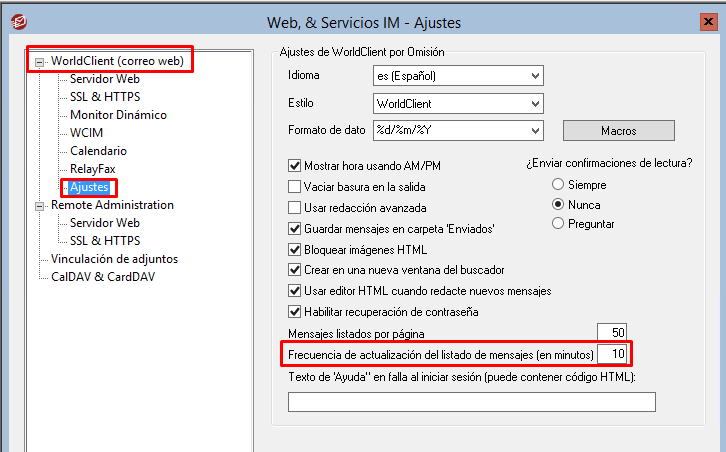Select the 'Preguntar' radio option
Image resolution: width=726 pixels, height=452 pixels.
[558, 223]
